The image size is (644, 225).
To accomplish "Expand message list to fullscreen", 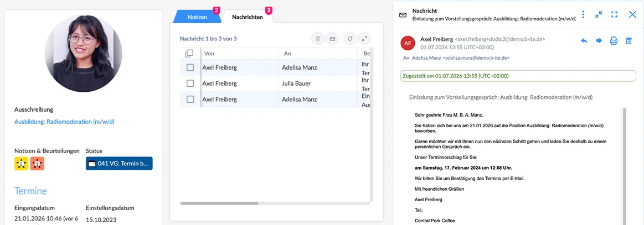I will coord(364,39).
